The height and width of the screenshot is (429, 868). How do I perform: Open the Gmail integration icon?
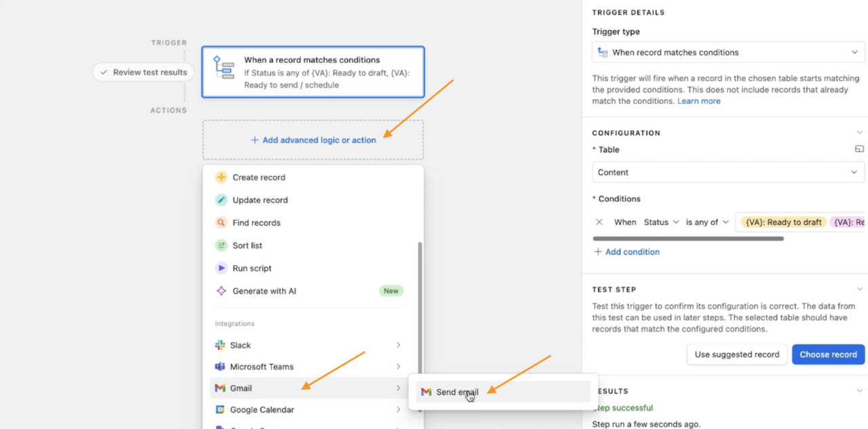pyautogui.click(x=220, y=388)
